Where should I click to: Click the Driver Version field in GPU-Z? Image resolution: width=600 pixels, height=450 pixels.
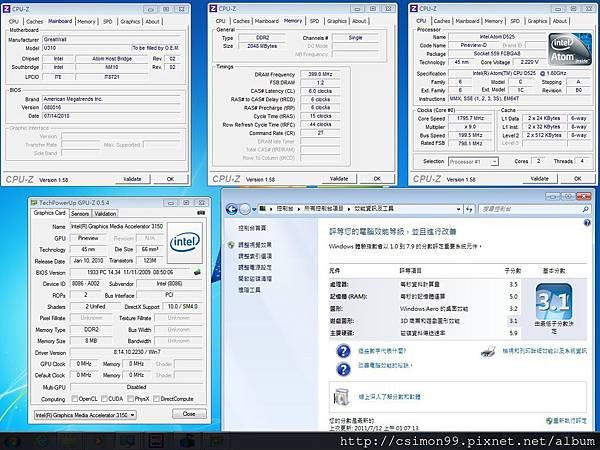[137, 352]
